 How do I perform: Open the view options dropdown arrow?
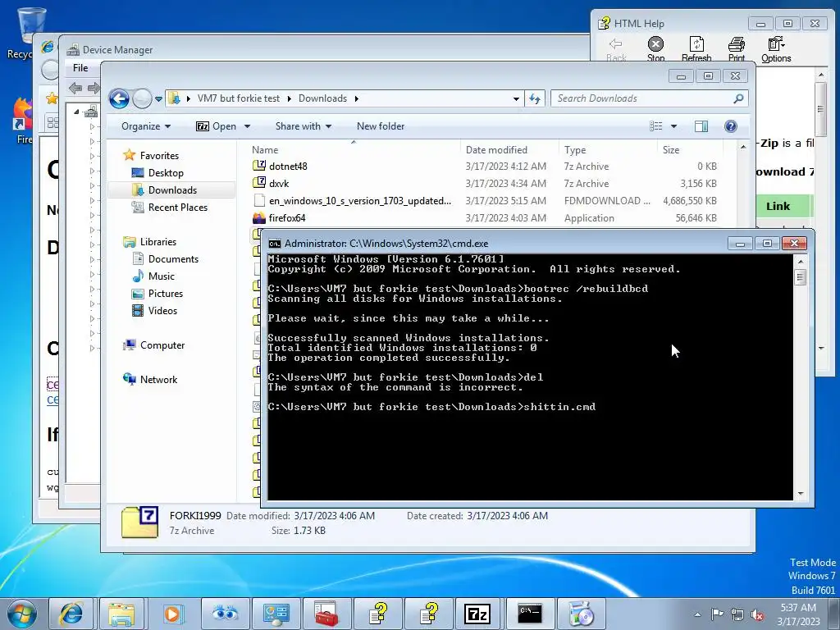tap(673, 127)
